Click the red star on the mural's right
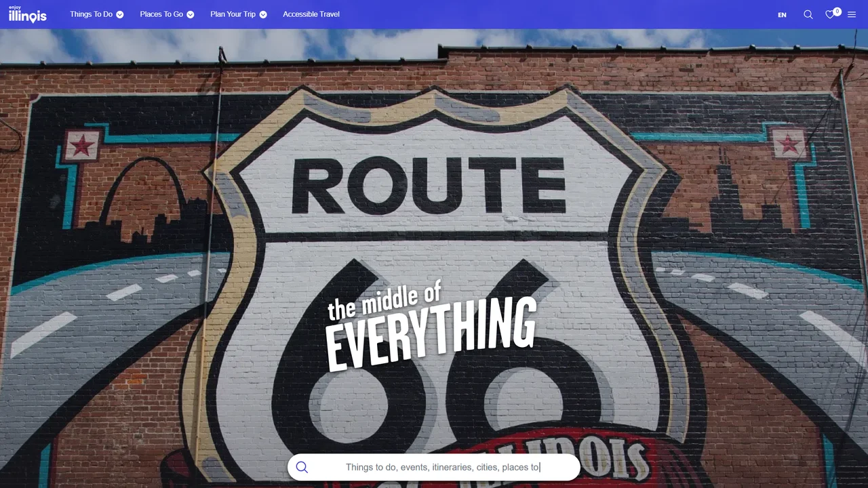868x488 pixels. click(789, 144)
